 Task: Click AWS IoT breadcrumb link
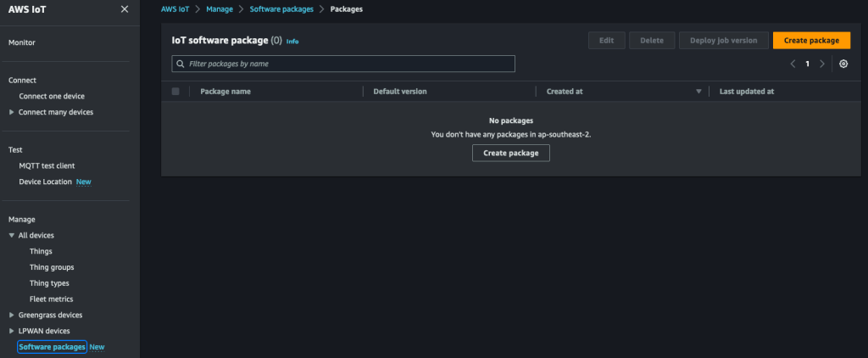click(x=175, y=9)
